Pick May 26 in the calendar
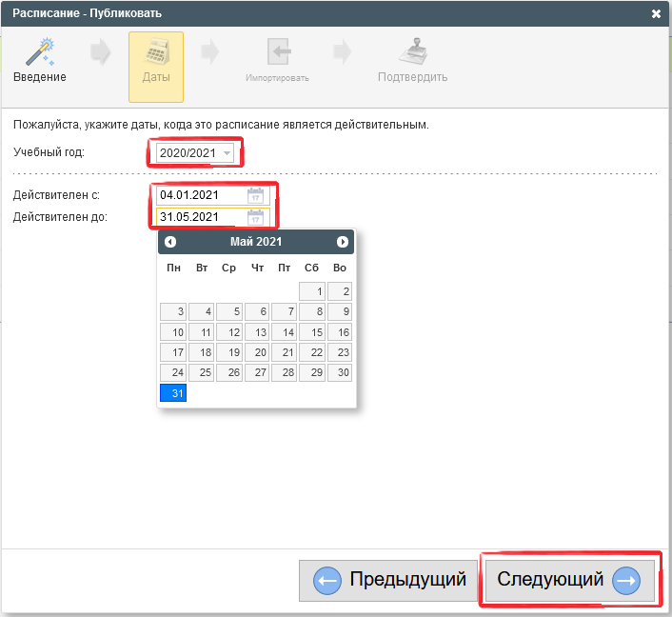Image resolution: width=672 pixels, height=617 pixels. (x=228, y=373)
